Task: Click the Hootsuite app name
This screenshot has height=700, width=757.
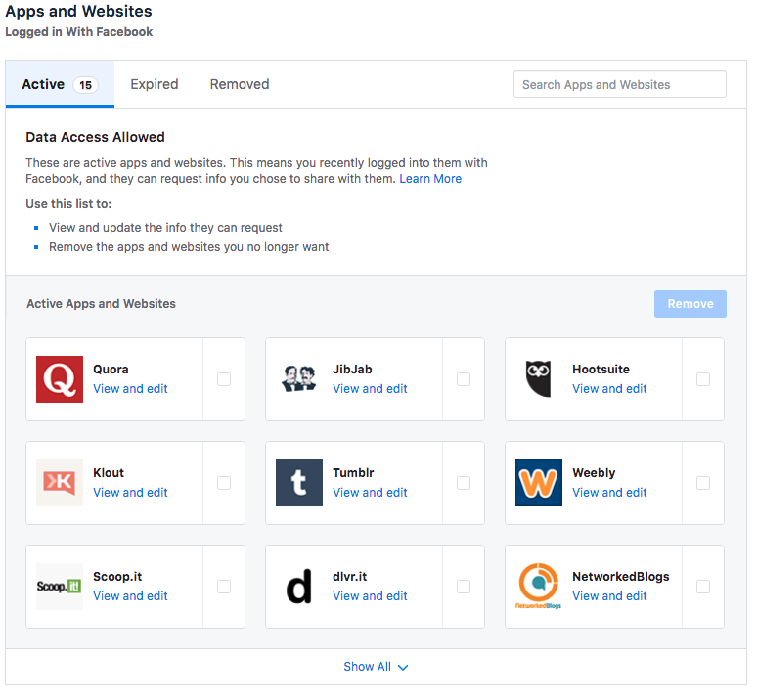Action: tap(601, 370)
